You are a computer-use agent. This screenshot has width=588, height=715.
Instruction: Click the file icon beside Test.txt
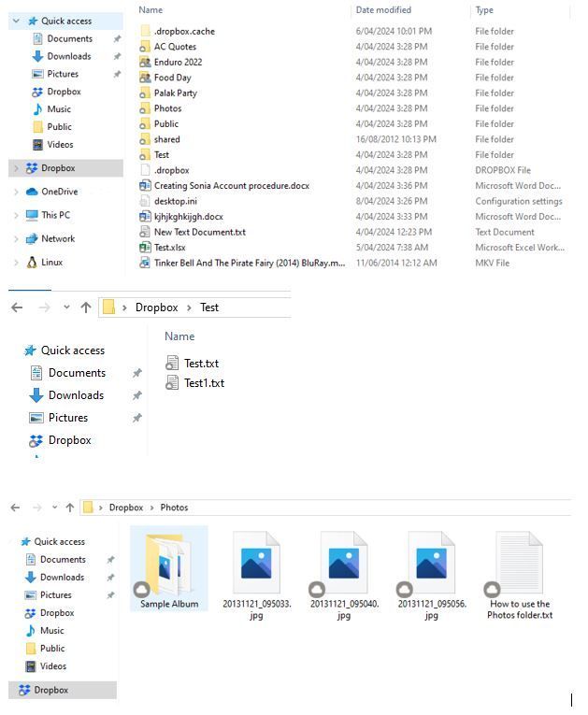(172, 364)
